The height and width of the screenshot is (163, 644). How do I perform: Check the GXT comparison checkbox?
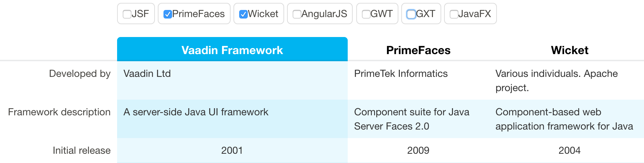pos(411,14)
